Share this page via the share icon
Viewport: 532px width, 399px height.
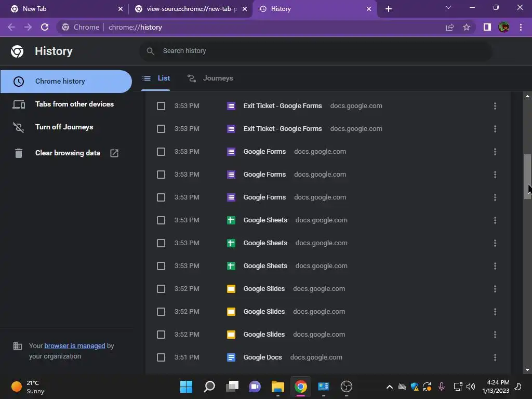450,27
